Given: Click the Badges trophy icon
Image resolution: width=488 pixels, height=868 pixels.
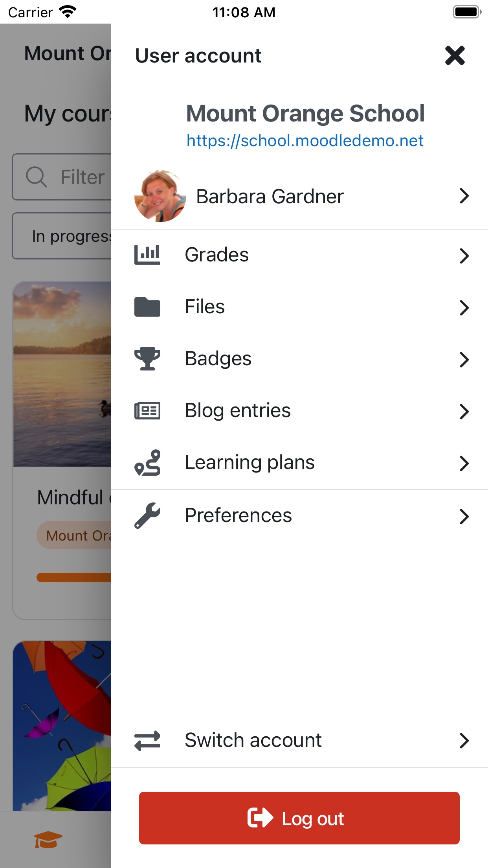Looking at the screenshot, I should tap(147, 359).
